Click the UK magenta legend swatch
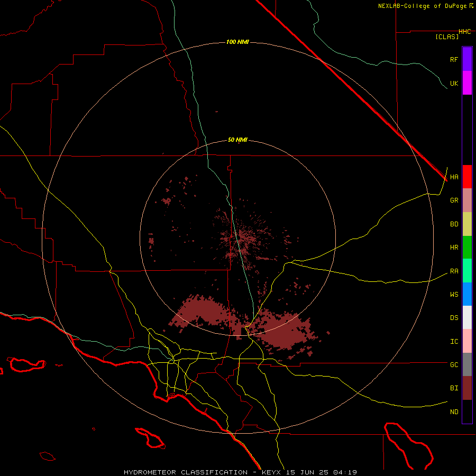 [x=467, y=83]
